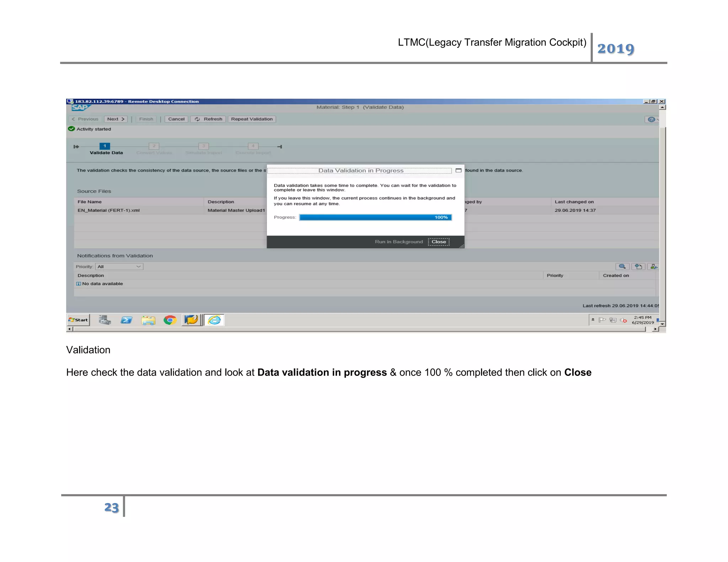The height and width of the screenshot is (562, 728).
Task: Launch PowerShell from the taskbar
Action: [x=126, y=320]
